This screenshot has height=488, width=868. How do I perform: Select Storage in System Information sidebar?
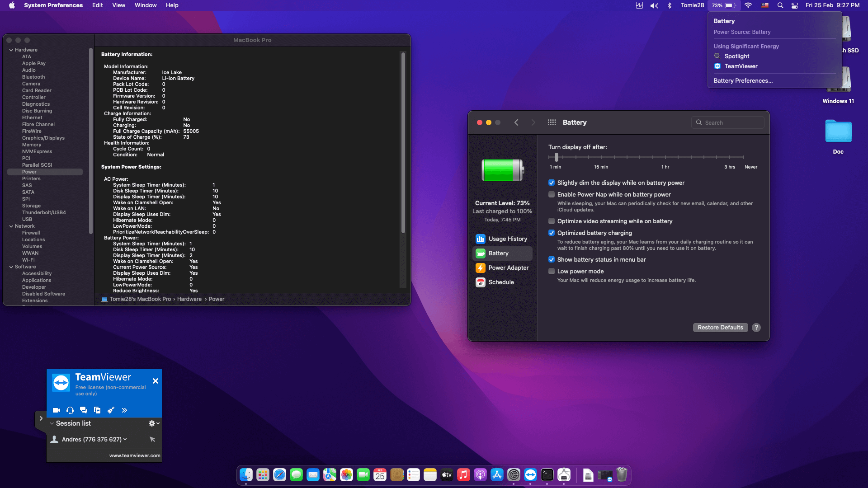click(x=31, y=206)
